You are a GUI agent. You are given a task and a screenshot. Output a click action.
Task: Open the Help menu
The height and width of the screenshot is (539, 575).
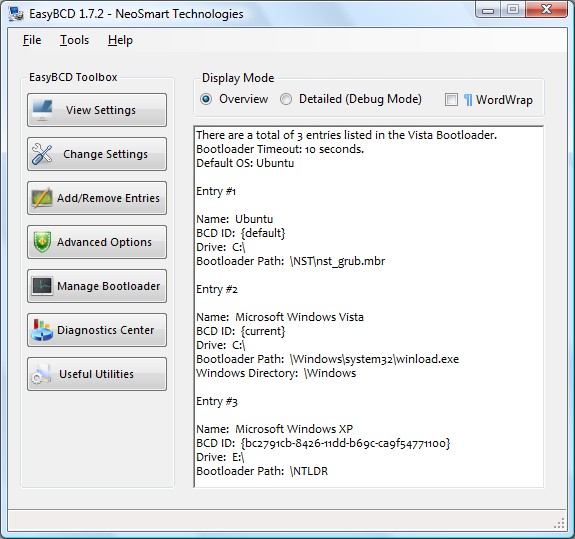pos(120,40)
